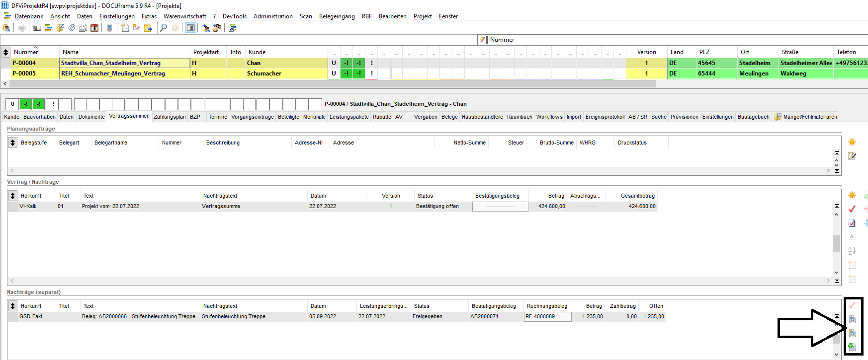The height and width of the screenshot is (360, 868).
Task: Switch to the Zahlungsplan tab
Action: coord(170,117)
